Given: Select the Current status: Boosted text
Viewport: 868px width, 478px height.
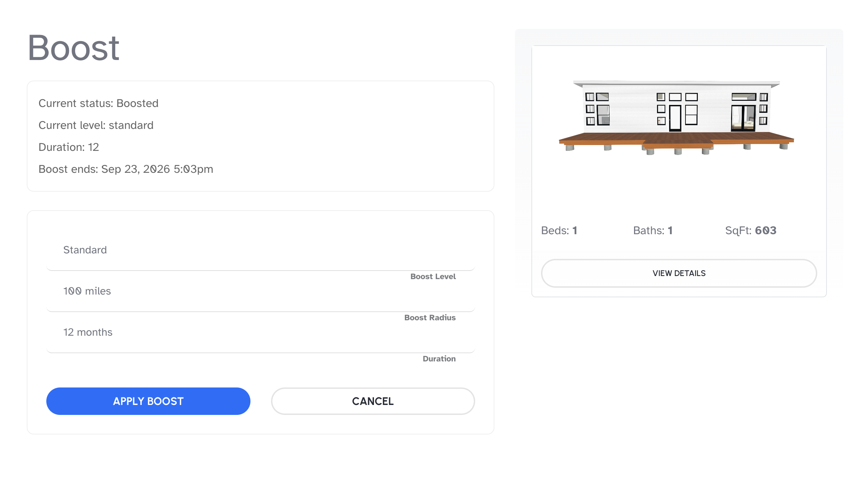Looking at the screenshot, I should coord(98,103).
